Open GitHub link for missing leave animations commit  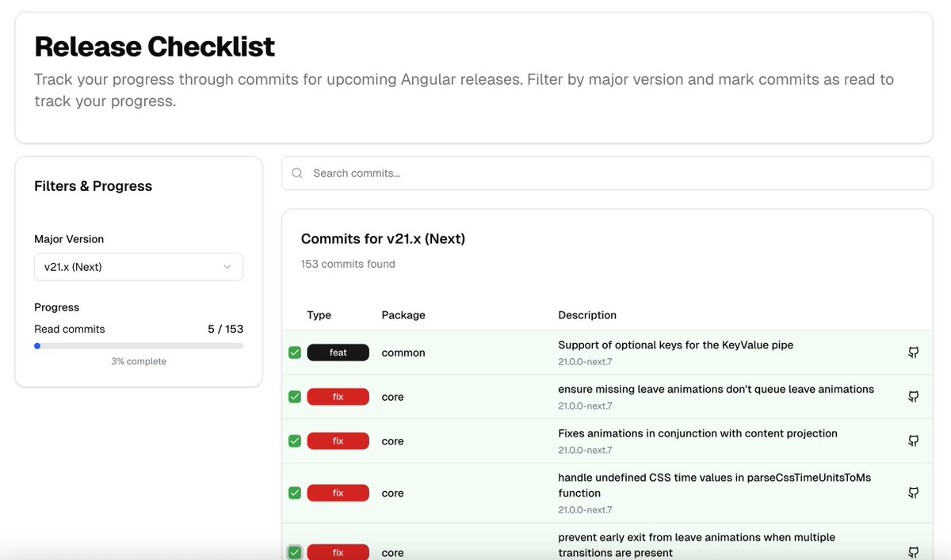tap(913, 397)
